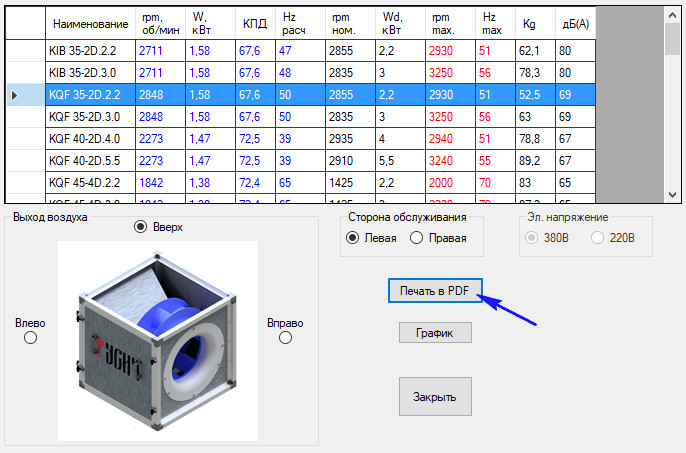Screen dimensions: 686x453
Task: Click the дБ(А) column header
Action: pos(576,24)
